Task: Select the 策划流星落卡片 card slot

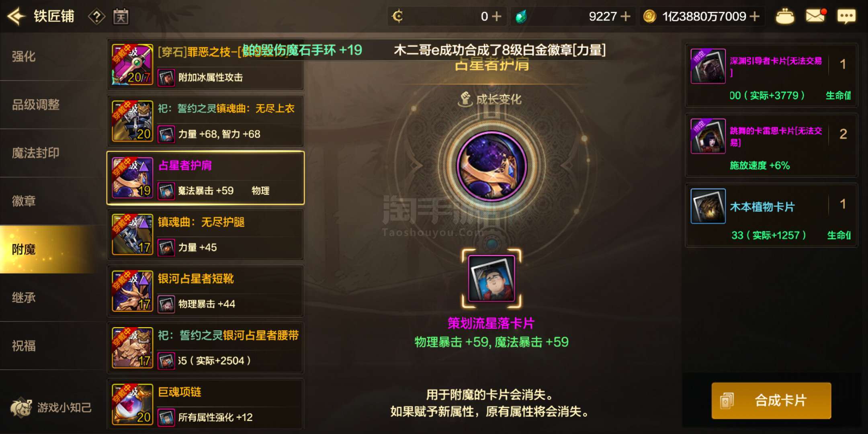Action: tap(491, 278)
